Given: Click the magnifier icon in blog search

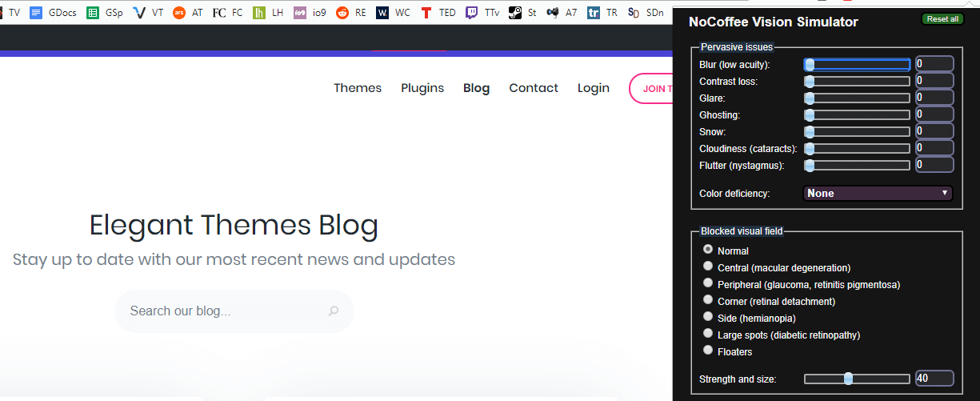Looking at the screenshot, I should [x=334, y=311].
